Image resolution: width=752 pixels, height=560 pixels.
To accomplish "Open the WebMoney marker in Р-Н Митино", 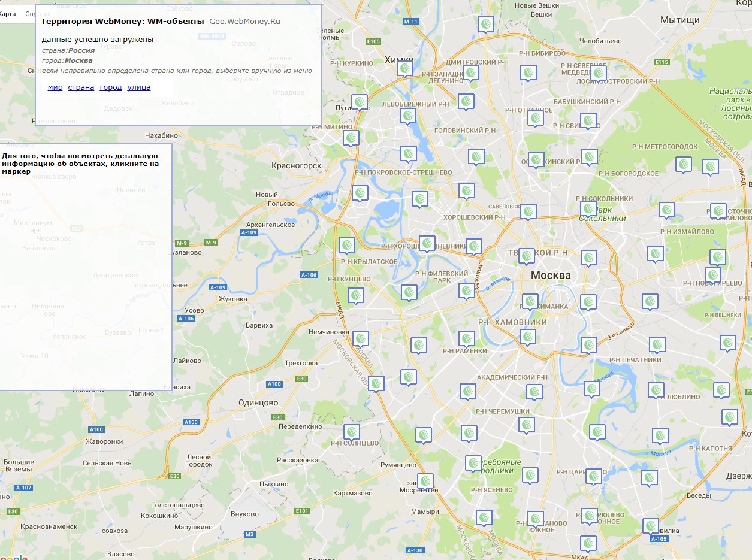I will coord(351,138).
